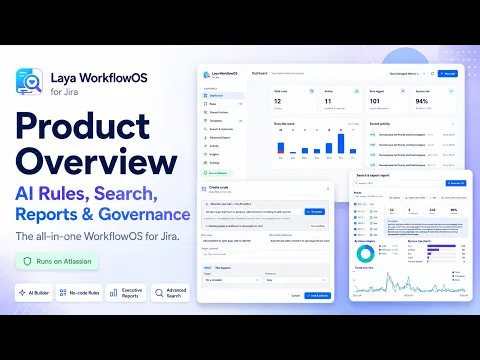Click the Insights icon in the sidebar
This screenshot has width=480, height=360.
[205, 154]
